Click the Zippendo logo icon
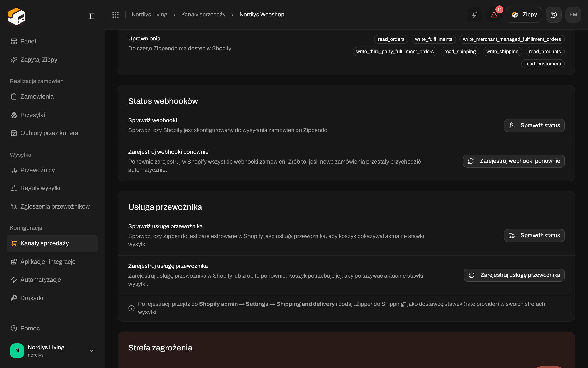Image resolution: width=588 pixels, height=368 pixels. (16, 16)
